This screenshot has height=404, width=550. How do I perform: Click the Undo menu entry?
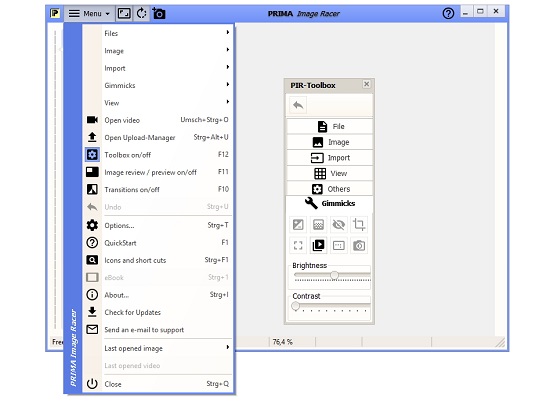coord(158,207)
